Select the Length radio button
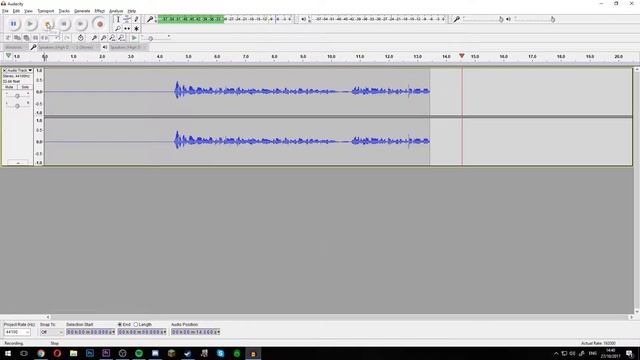 136,324
